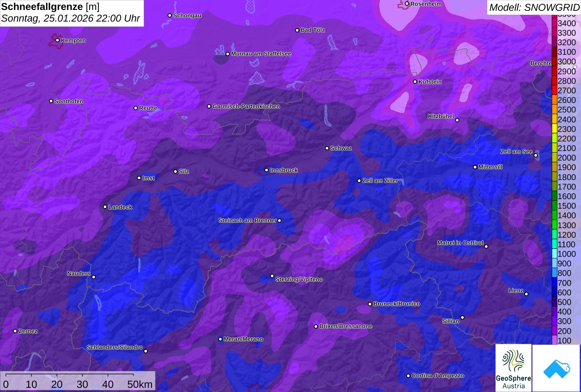
Task: Click the Steinach am Brenner label
Action: pos(247,220)
